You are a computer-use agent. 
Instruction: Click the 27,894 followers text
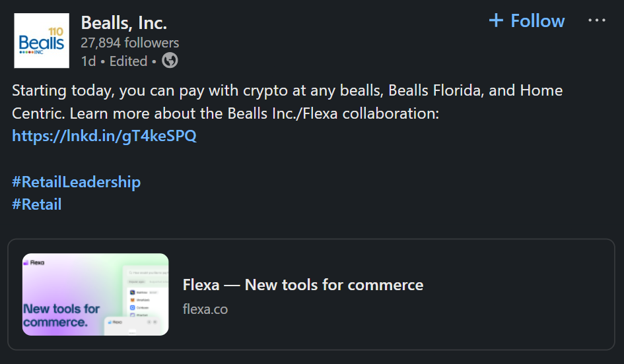pyautogui.click(x=129, y=43)
